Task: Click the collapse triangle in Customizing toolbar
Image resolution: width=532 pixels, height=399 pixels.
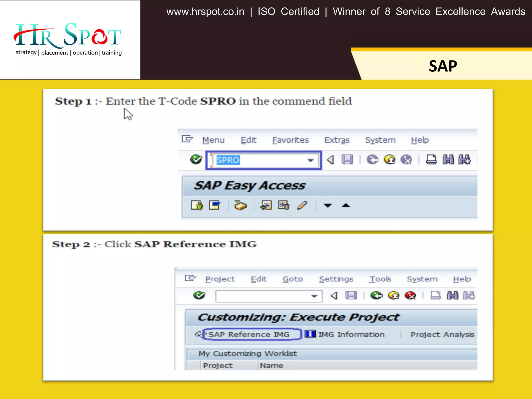Action: tap(334, 296)
